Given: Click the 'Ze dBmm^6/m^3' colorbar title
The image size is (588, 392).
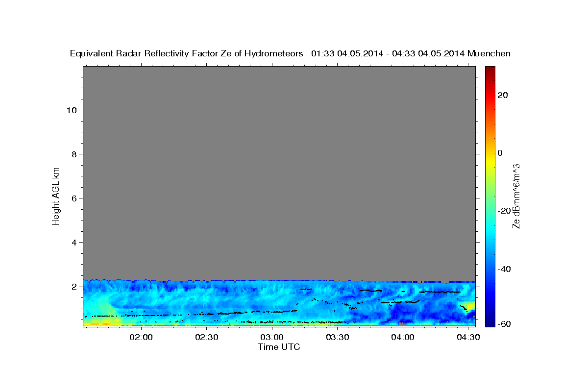Looking at the screenshot, I should pos(516,196).
